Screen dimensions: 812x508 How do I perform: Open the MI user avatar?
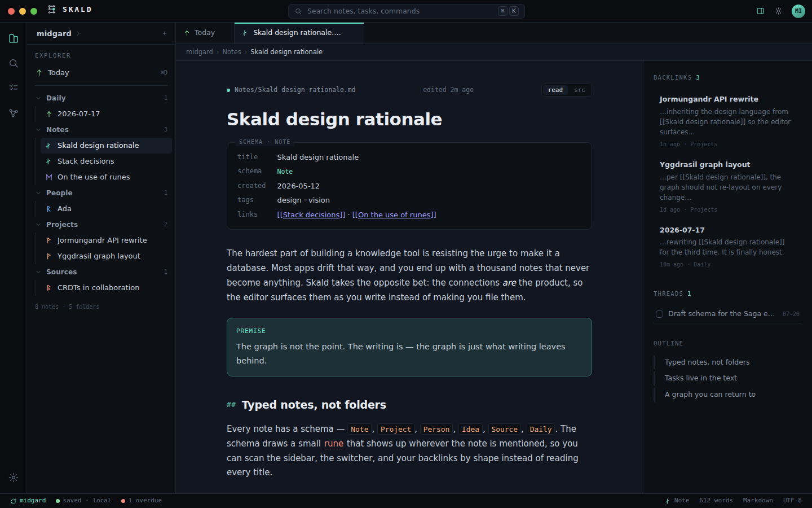coord(798,11)
